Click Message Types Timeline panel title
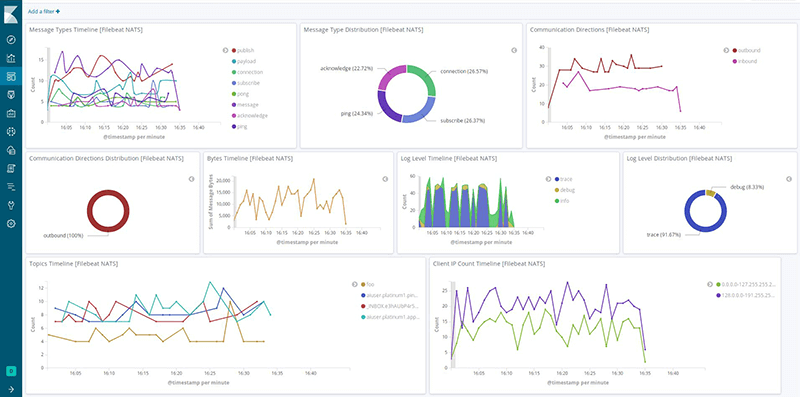This screenshot has height=397, width=800. tap(86, 30)
